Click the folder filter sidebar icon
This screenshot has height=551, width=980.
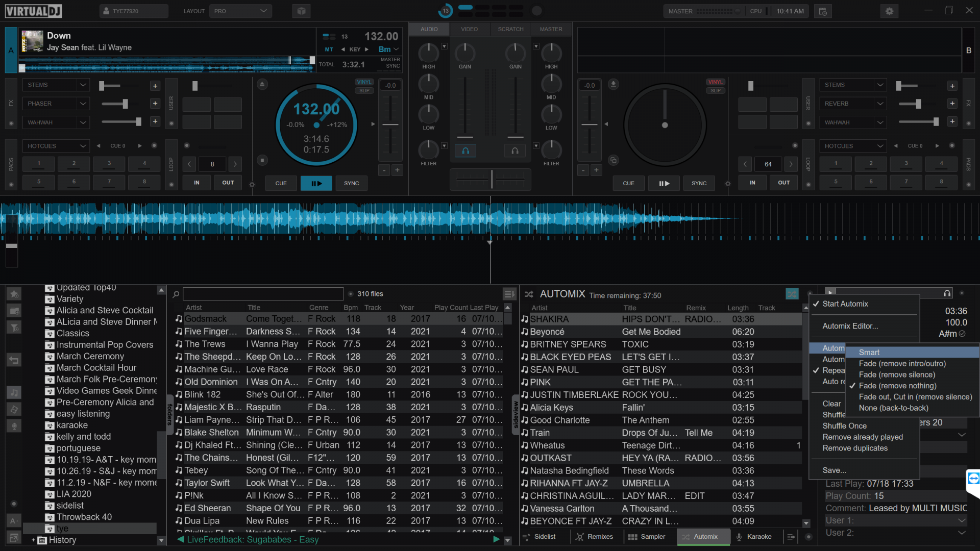pyautogui.click(x=14, y=327)
